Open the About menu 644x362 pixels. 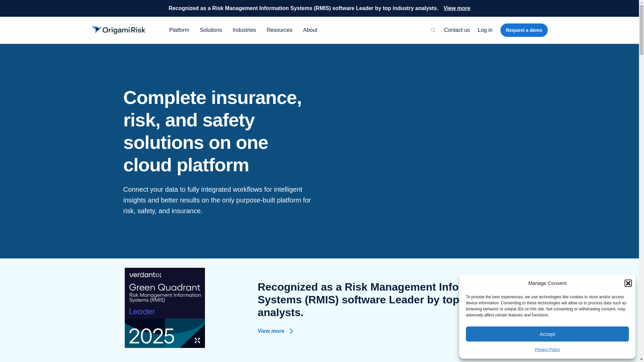(310, 30)
